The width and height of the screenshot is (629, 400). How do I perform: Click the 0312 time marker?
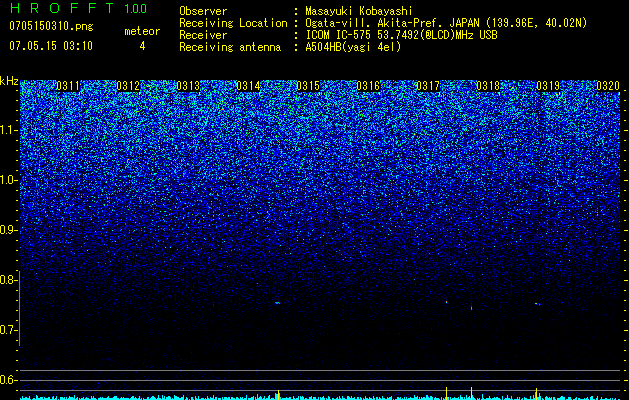pyautogui.click(x=128, y=86)
